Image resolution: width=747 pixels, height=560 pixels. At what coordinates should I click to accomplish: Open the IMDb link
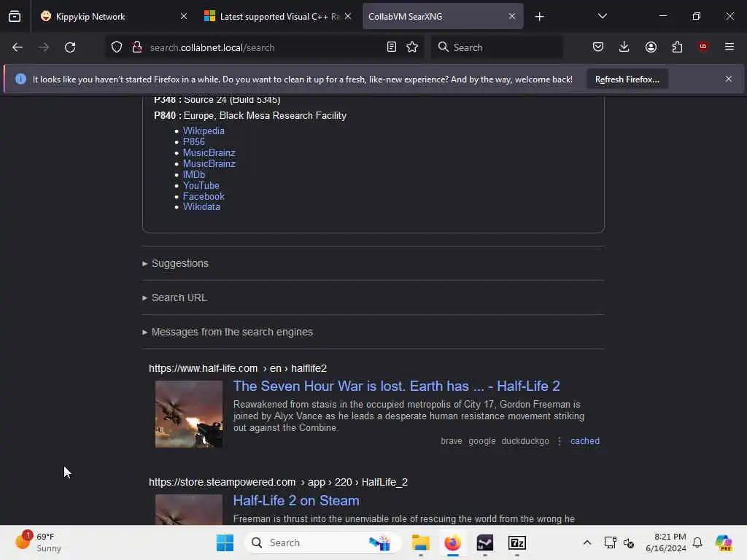point(194,175)
